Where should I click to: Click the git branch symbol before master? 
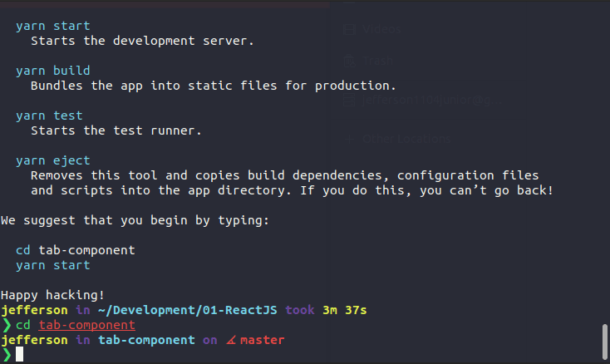click(x=229, y=340)
